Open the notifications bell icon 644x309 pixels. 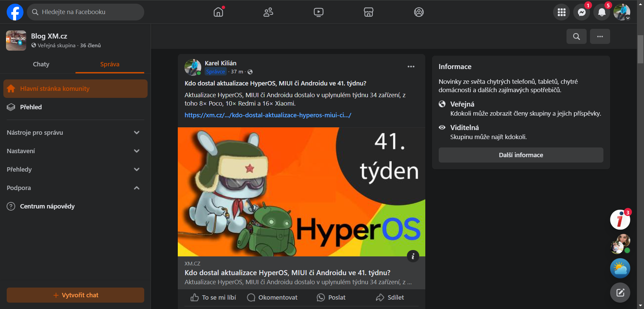click(x=602, y=12)
